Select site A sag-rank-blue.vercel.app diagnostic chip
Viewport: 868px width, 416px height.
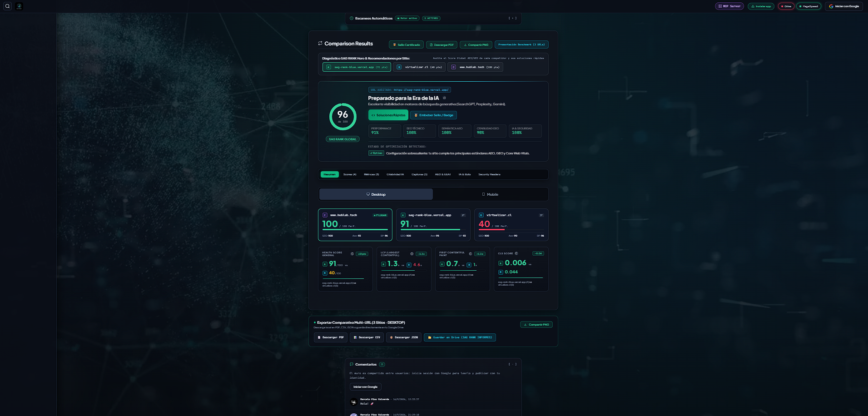357,67
